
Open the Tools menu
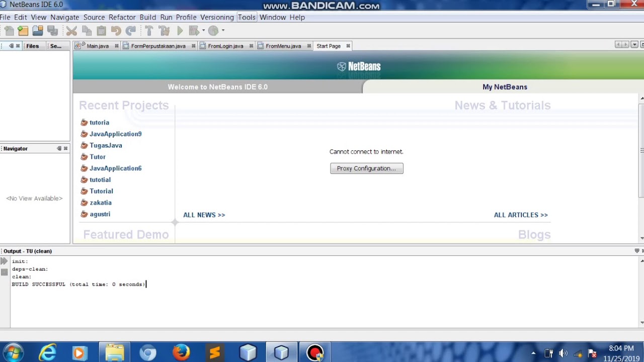click(247, 17)
